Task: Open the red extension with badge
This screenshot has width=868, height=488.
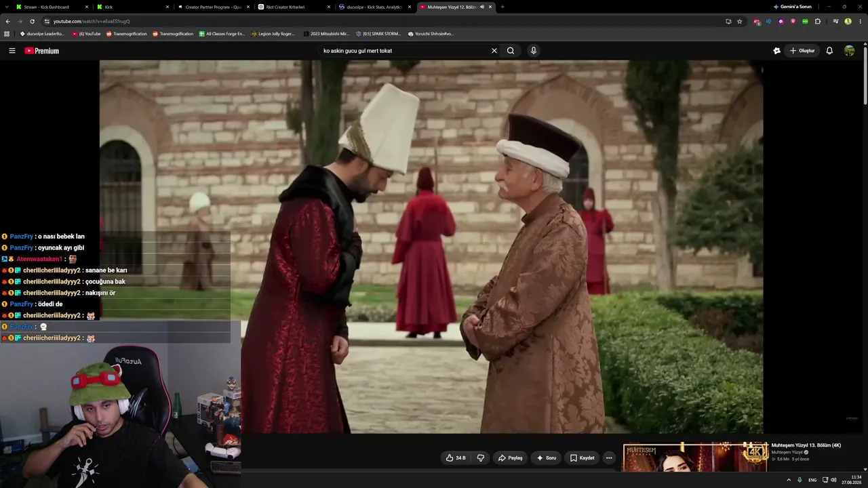Action: (757, 22)
